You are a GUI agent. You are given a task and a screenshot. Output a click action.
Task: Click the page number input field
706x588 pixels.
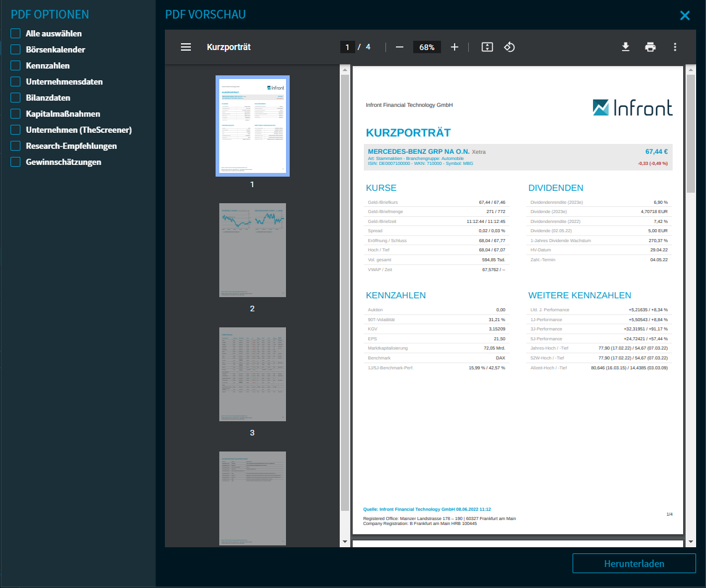tap(347, 47)
